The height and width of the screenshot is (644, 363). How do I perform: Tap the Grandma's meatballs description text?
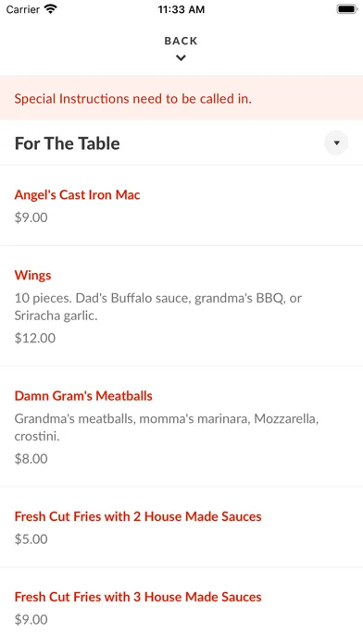tap(167, 427)
